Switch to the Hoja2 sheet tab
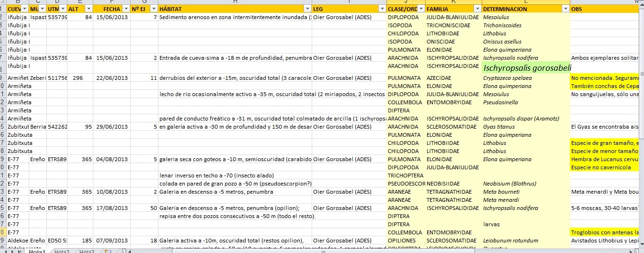Screen dimensions: 644x253 (62, 251)
